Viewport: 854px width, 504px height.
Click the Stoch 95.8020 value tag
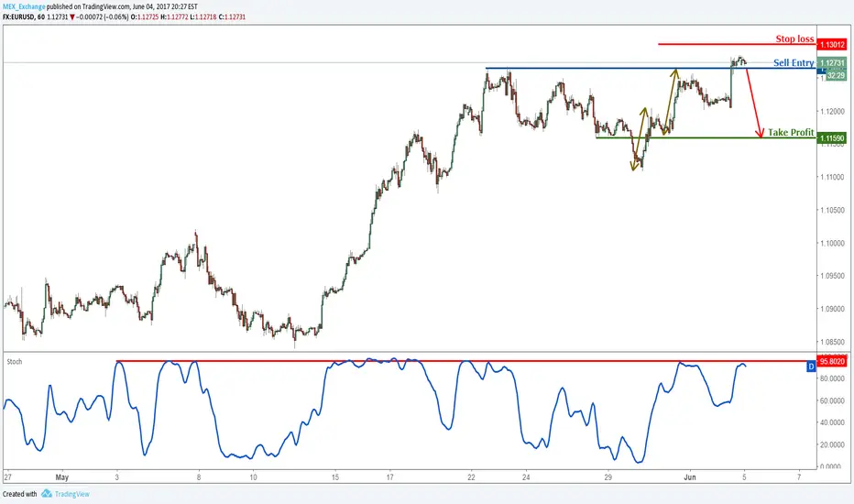[x=833, y=361]
